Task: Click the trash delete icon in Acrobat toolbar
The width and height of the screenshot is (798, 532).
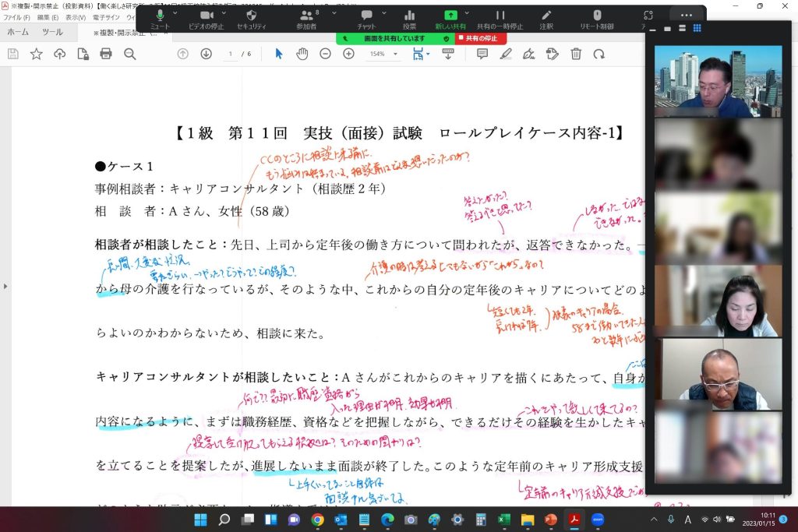Action: pos(576,54)
